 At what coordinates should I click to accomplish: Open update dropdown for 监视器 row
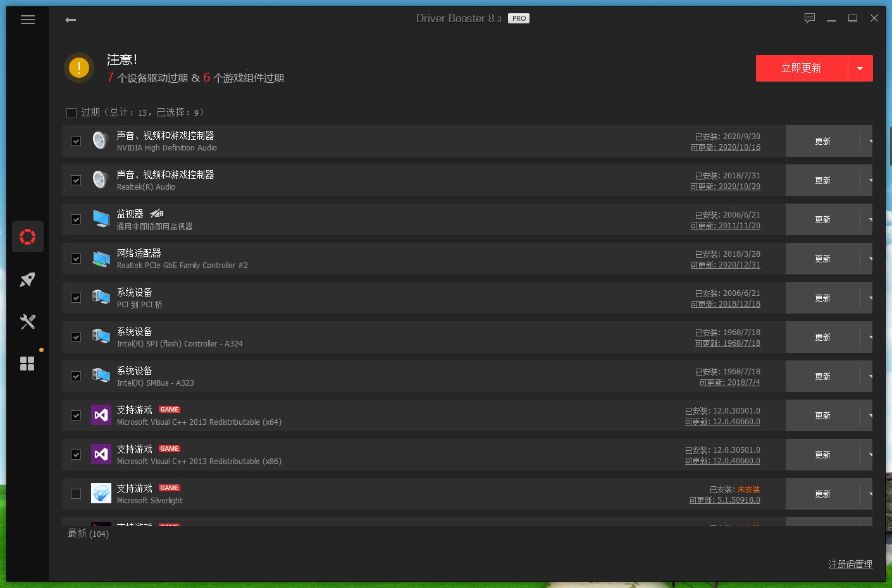tap(868, 219)
